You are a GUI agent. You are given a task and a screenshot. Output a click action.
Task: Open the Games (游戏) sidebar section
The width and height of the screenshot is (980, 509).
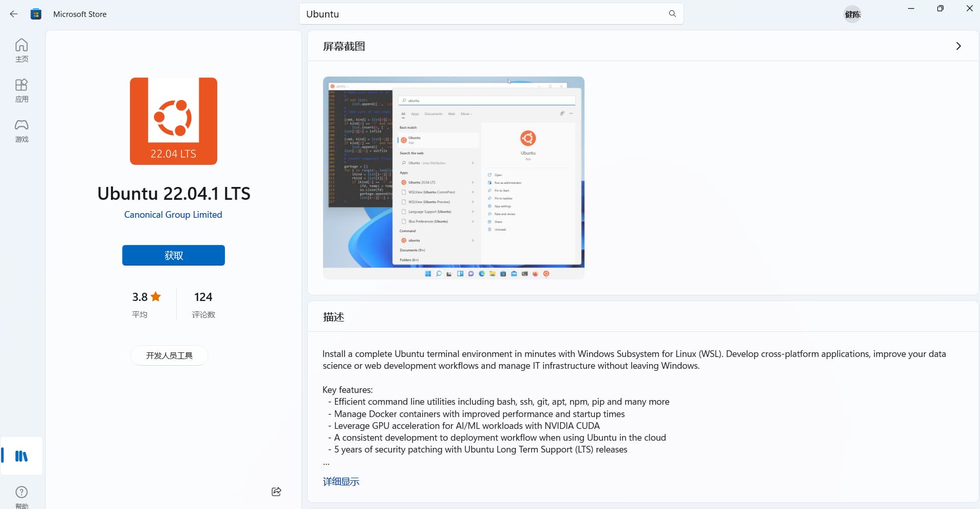pos(22,130)
